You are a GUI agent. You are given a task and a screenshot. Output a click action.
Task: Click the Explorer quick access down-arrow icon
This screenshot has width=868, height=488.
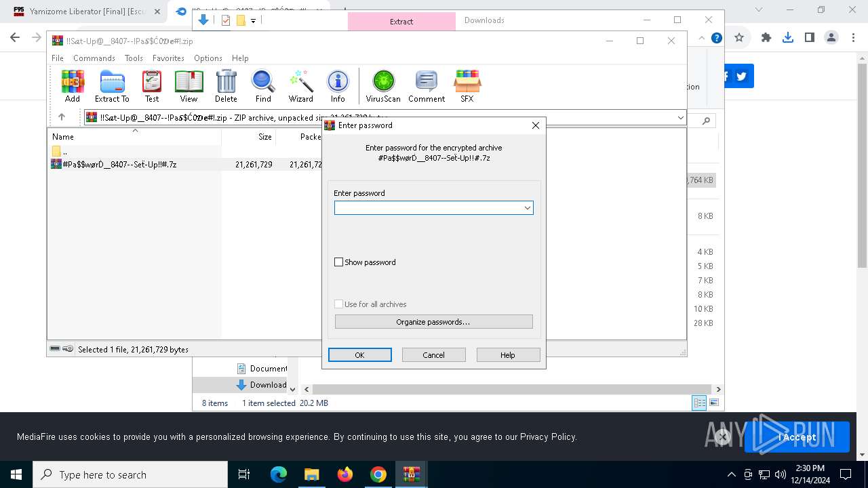tap(203, 20)
